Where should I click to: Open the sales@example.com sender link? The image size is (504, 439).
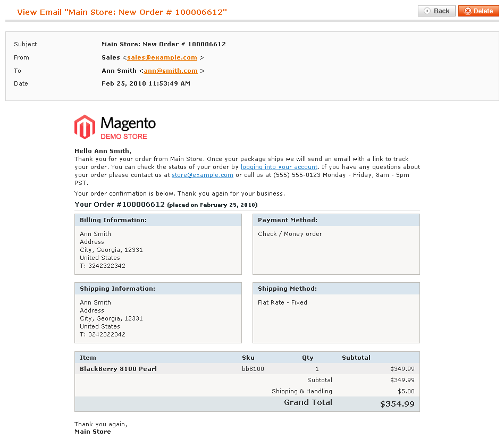(x=162, y=57)
